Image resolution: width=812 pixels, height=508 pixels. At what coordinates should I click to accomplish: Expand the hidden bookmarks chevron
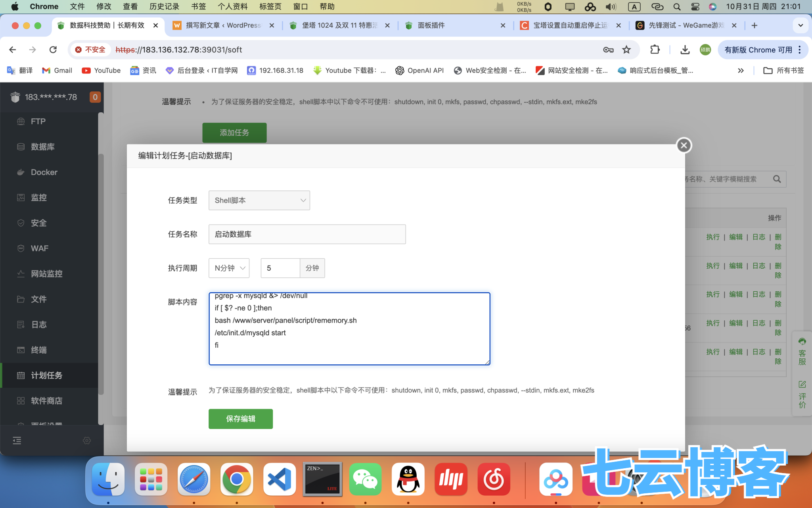(x=740, y=71)
